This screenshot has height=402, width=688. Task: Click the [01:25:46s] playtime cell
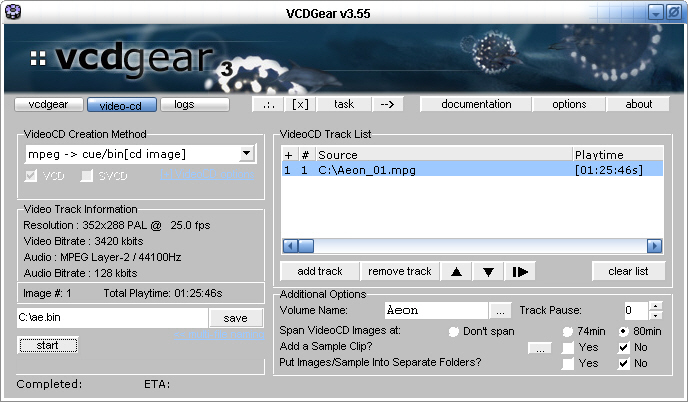pos(609,170)
